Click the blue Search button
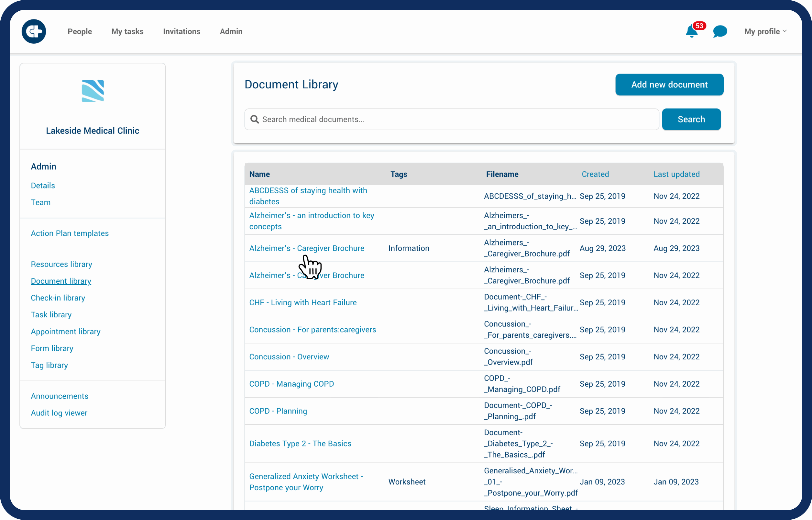 691,119
